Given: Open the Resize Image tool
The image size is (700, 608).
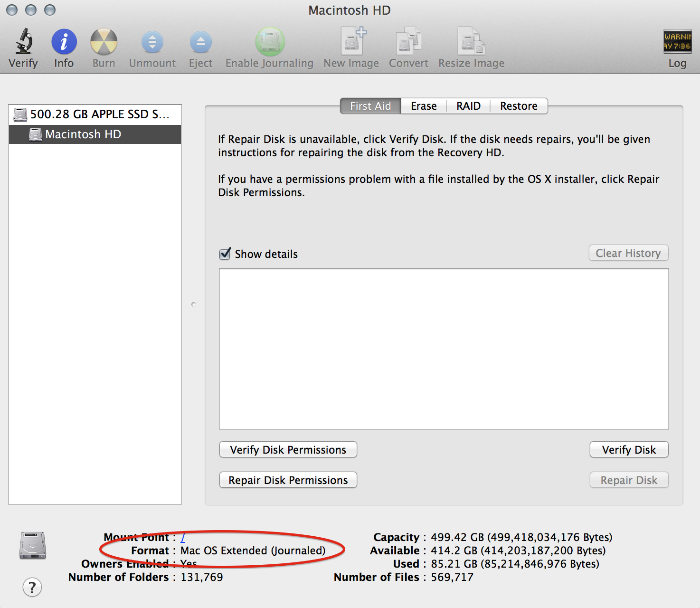Looking at the screenshot, I should pos(471,45).
